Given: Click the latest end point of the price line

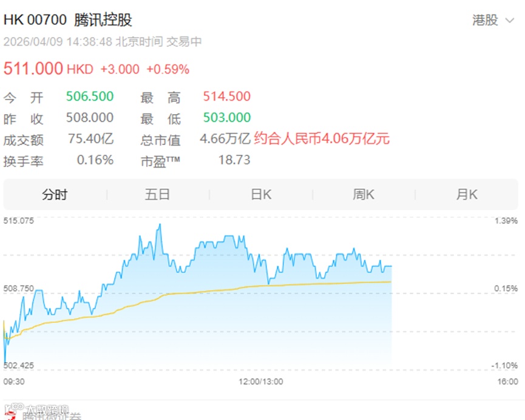Looking at the screenshot, I should [x=391, y=266].
